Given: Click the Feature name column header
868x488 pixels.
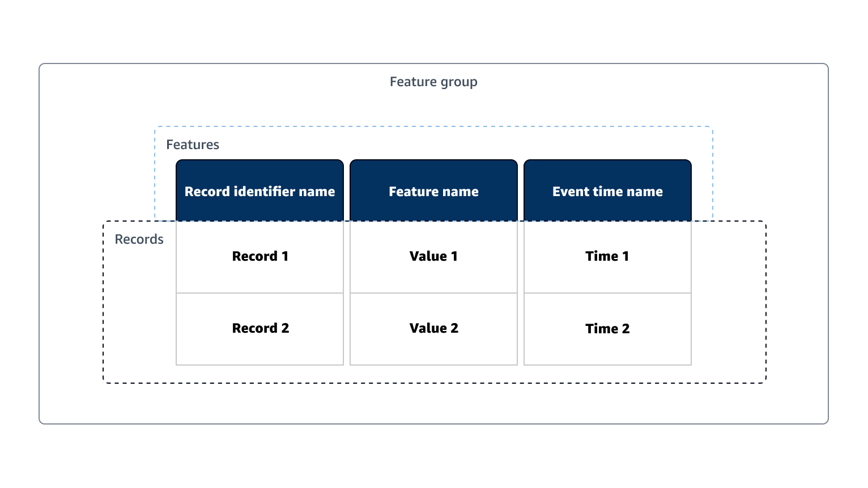Looking at the screenshot, I should [433, 192].
